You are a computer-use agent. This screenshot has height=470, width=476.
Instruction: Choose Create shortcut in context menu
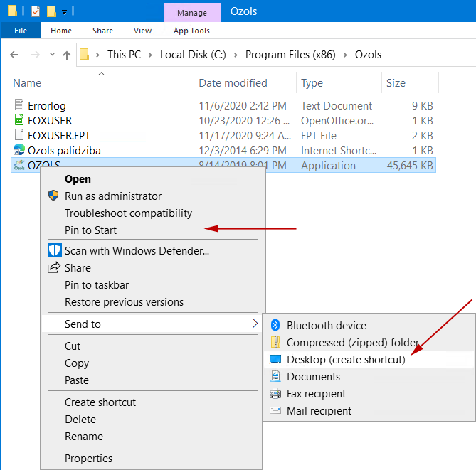point(100,402)
